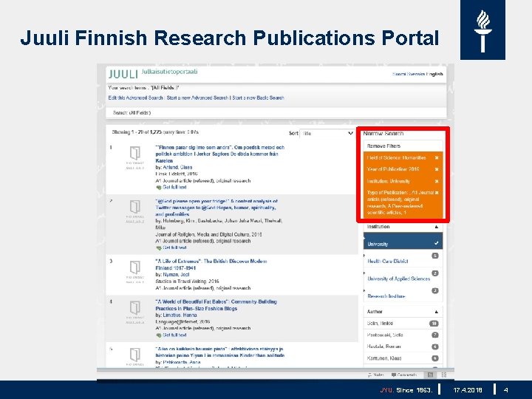Remove the Type of Publication filter
The image size is (532, 399).
tap(437, 192)
